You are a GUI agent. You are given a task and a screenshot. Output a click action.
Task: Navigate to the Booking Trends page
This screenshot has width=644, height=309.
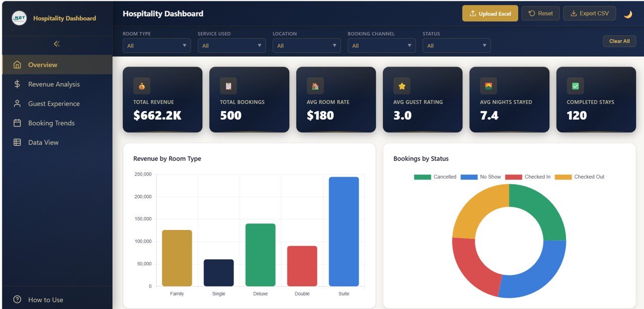(52, 123)
